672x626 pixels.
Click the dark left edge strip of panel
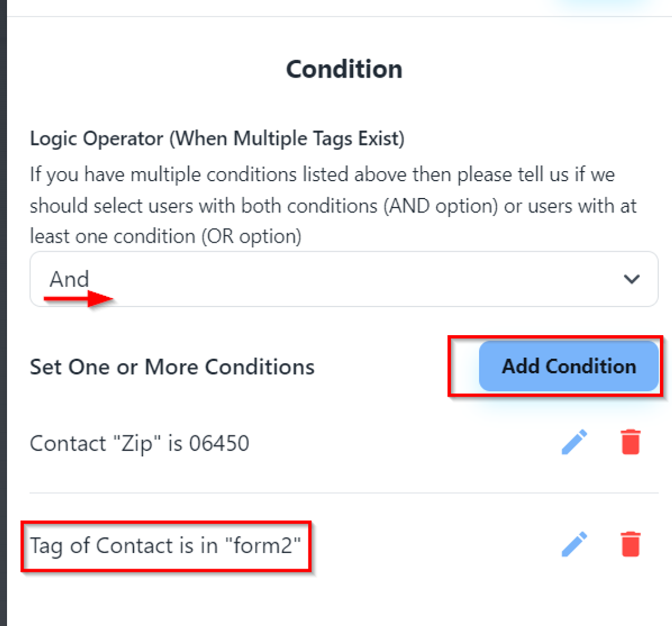click(x=3, y=314)
